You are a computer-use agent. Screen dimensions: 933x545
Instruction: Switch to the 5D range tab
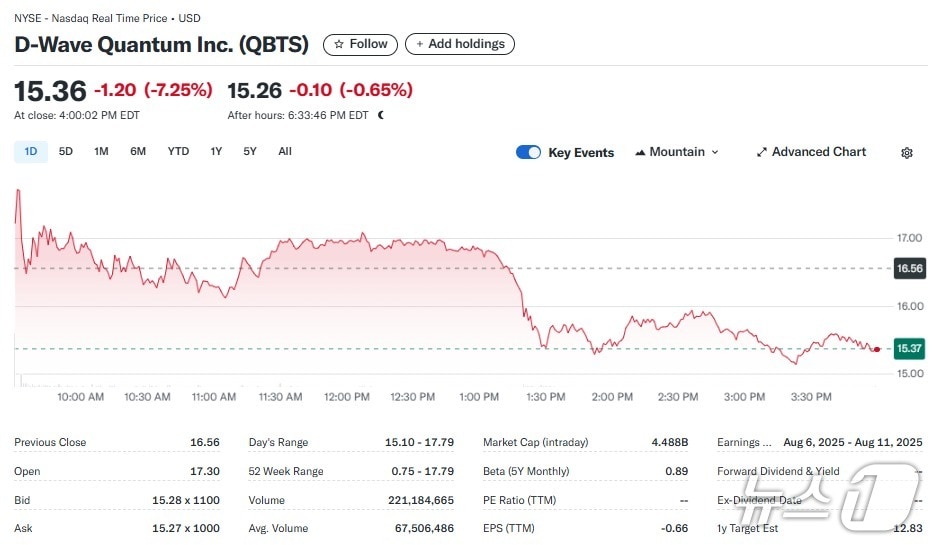[x=66, y=151]
